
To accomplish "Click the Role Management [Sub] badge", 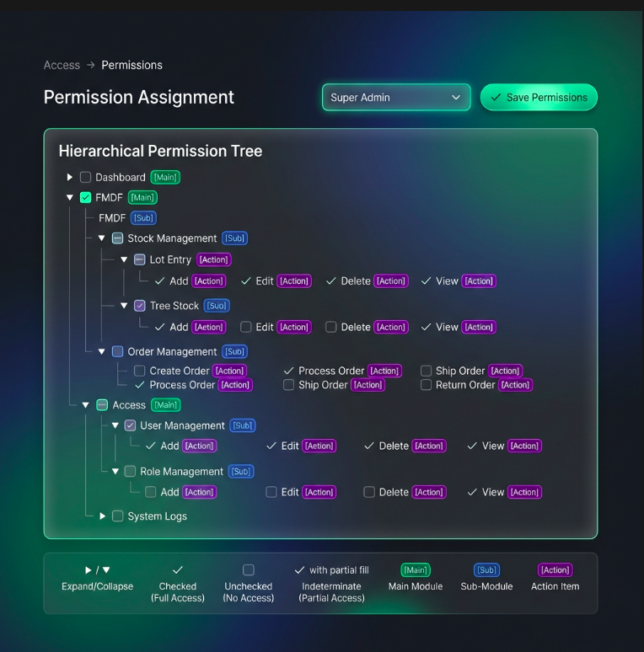I will click(241, 472).
